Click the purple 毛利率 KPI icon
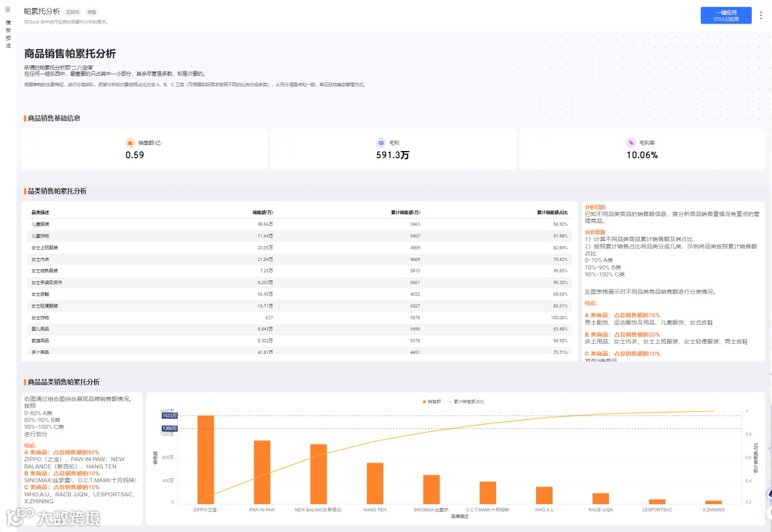This screenshot has height=532, width=772. click(631, 143)
